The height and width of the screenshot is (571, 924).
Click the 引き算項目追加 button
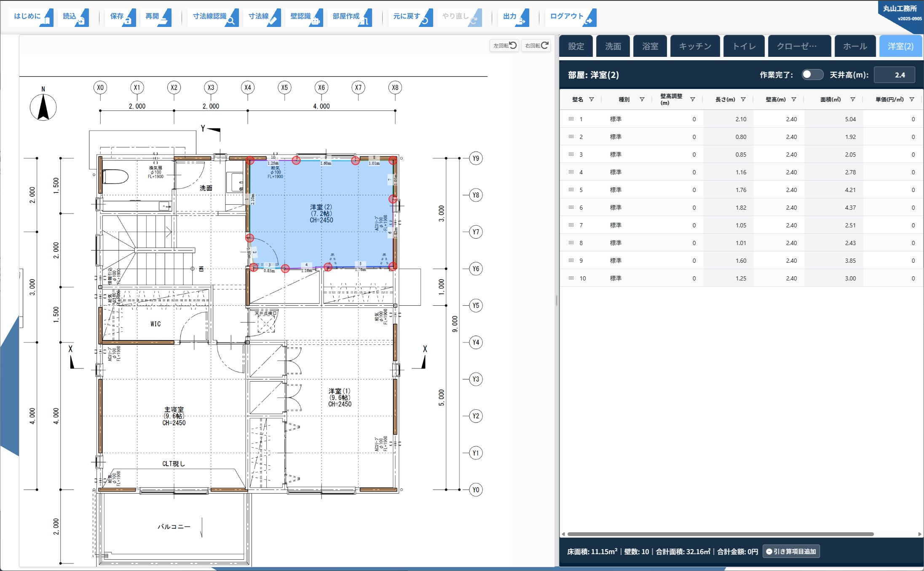click(791, 551)
